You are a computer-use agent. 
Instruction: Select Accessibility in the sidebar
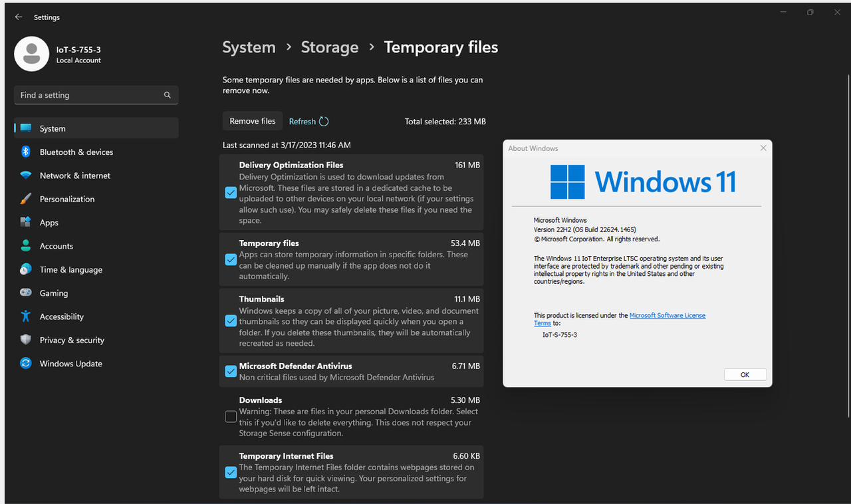(96, 316)
